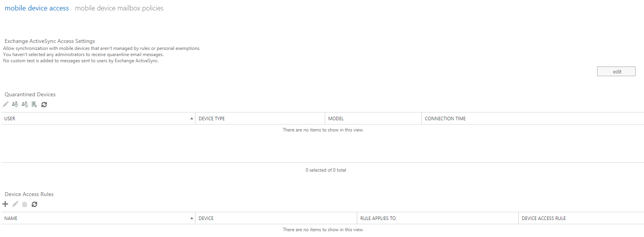
Task: Refresh the Quarantined Devices list
Action: tap(44, 104)
